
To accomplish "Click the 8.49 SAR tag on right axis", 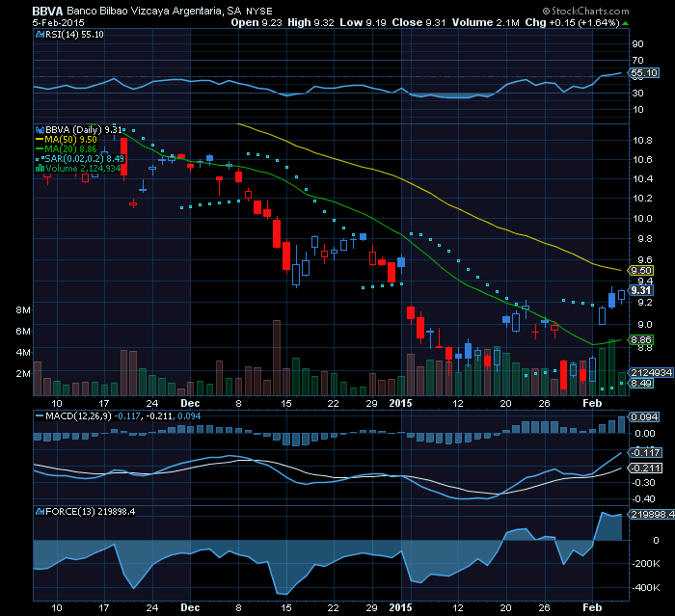I will click(641, 383).
